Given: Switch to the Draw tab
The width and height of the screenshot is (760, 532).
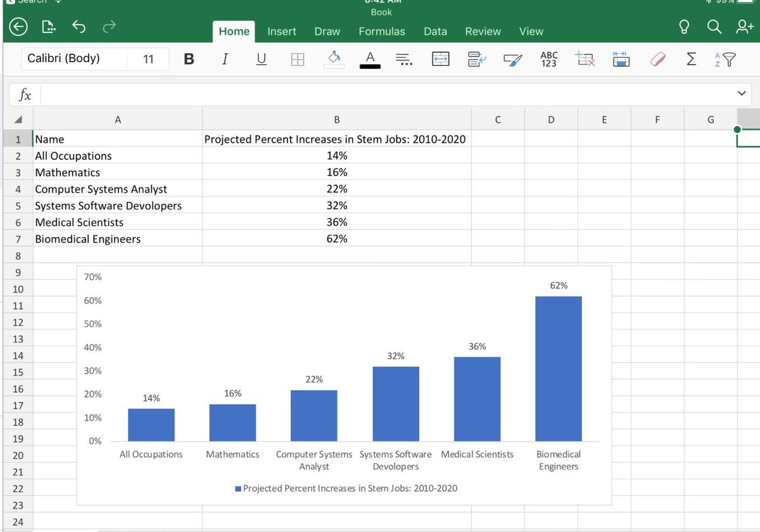Looking at the screenshot, I should coord(327,31).
